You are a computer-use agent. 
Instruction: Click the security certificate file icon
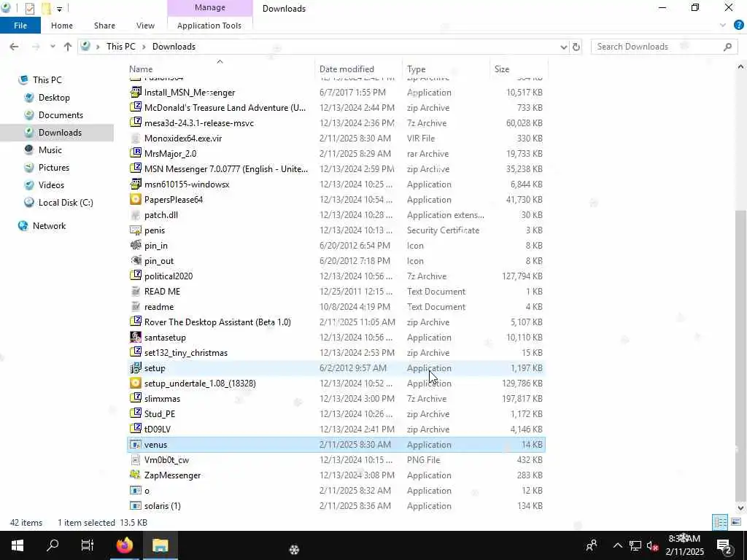[136, 230]
